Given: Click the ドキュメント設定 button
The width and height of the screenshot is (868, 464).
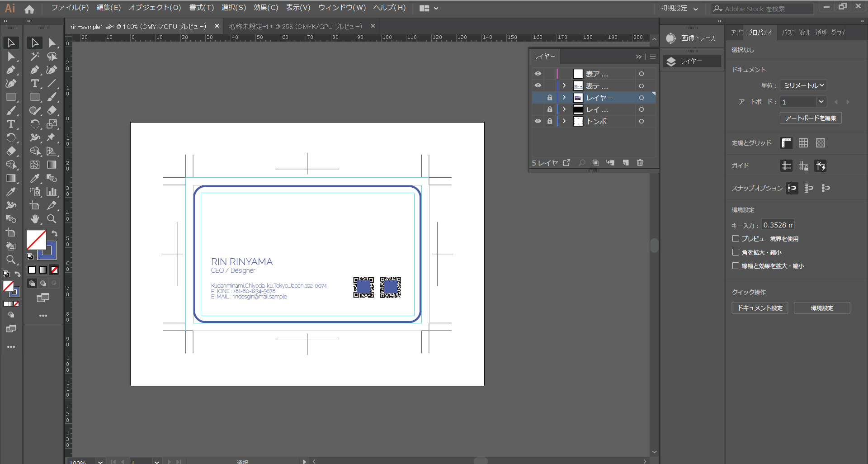Looking at the screenshot, I should tap(760, 308).
